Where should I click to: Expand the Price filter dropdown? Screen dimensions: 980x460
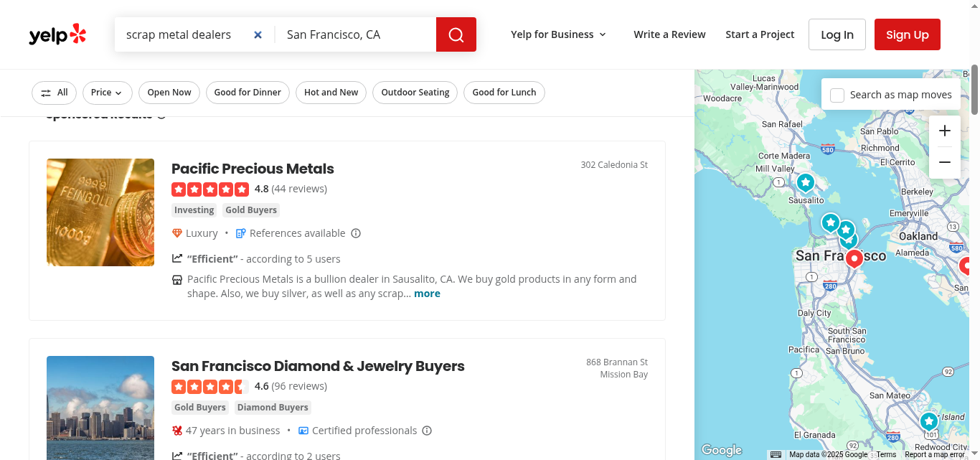click(107, 93)
